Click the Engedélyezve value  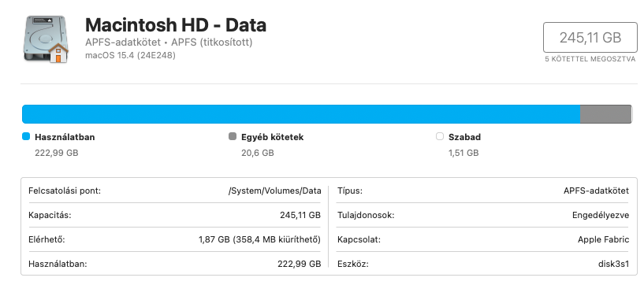pos(601,215)
